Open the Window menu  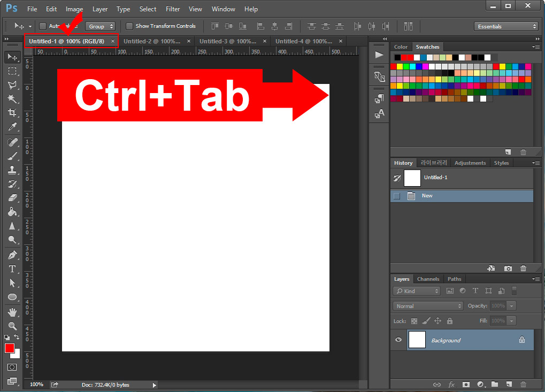point(224,9)
